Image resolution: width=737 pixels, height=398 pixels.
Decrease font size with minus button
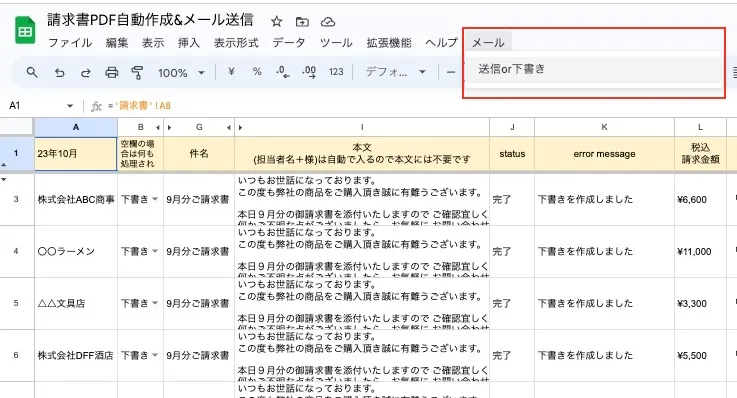click(x=451, y=72)
